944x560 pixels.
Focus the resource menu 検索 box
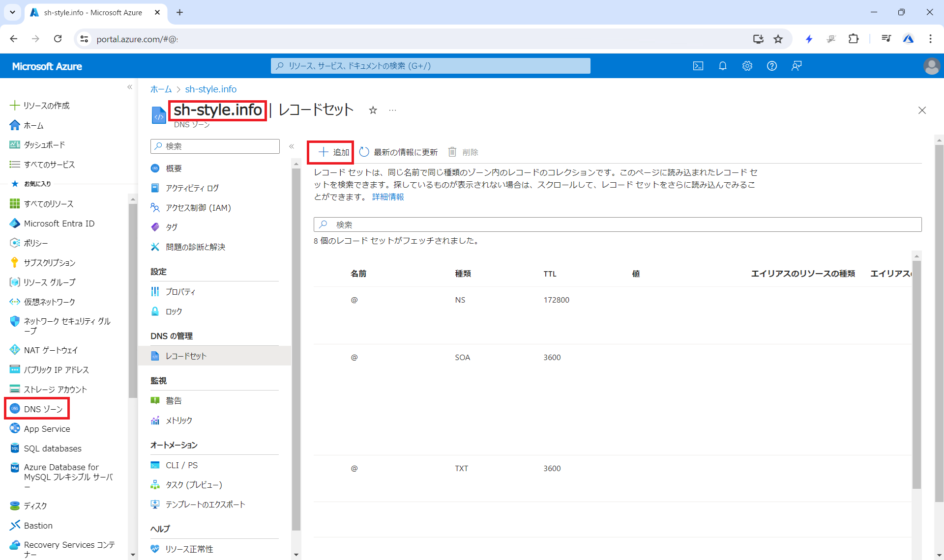coord(215,146)
